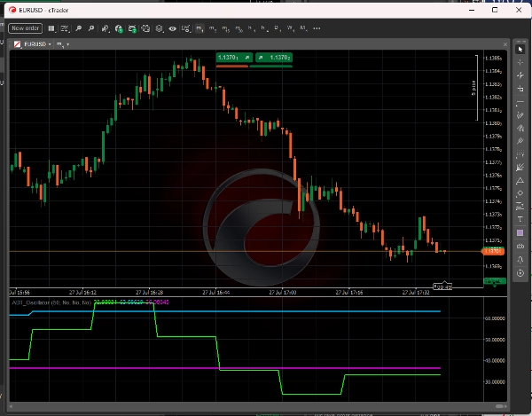Switch to the h4 timeframe
This screenshot has height=416, width=532.
coord(264,28)
